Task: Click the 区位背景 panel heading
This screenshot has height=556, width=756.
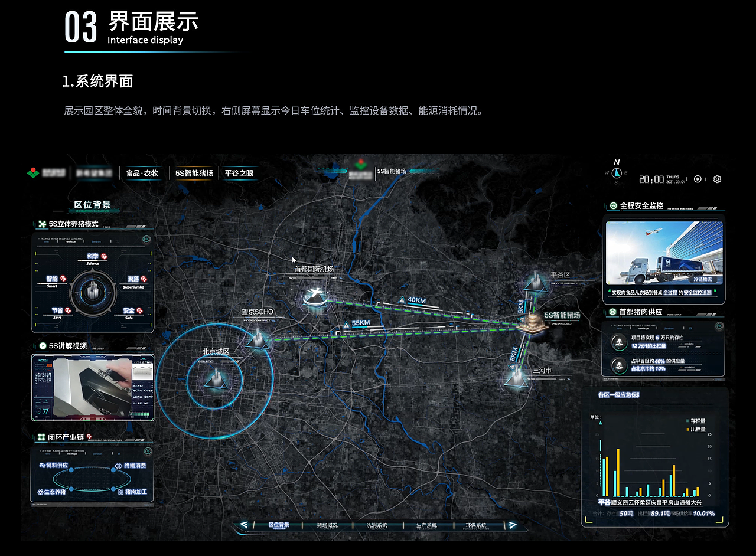Action: (92, 205)
